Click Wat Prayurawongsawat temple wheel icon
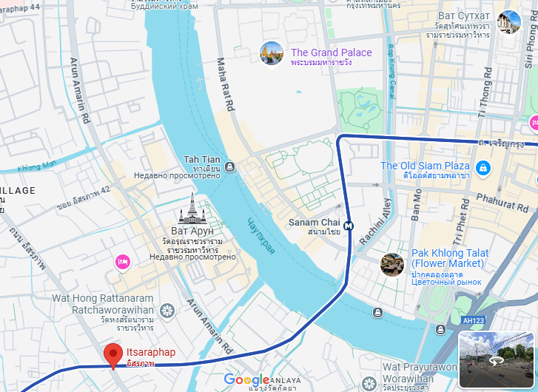 [x=369, y=383]
